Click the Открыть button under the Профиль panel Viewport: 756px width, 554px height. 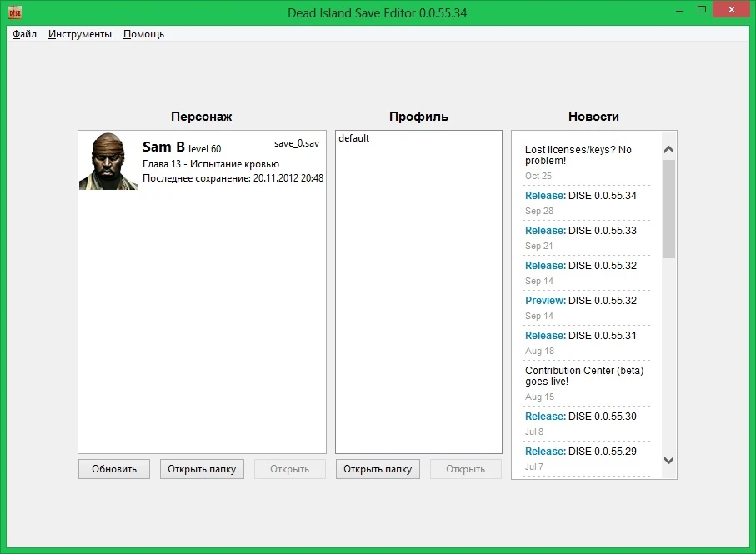tap(465, 468)
